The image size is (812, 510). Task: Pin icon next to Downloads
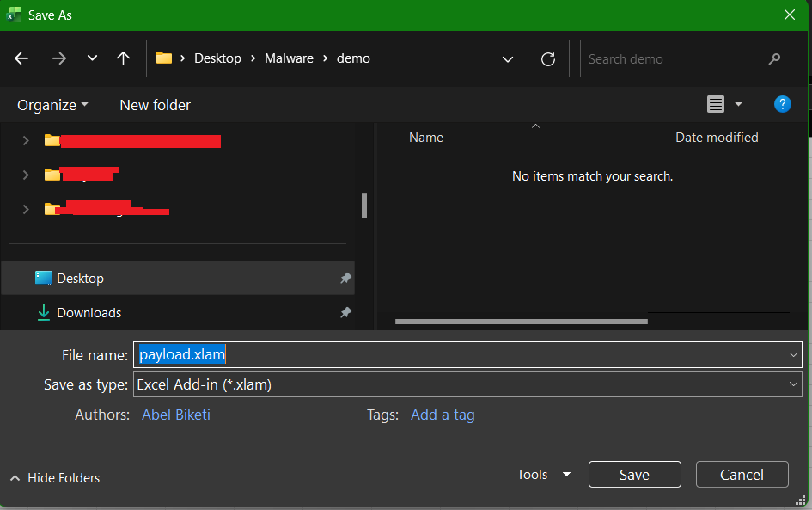(345, 313)
